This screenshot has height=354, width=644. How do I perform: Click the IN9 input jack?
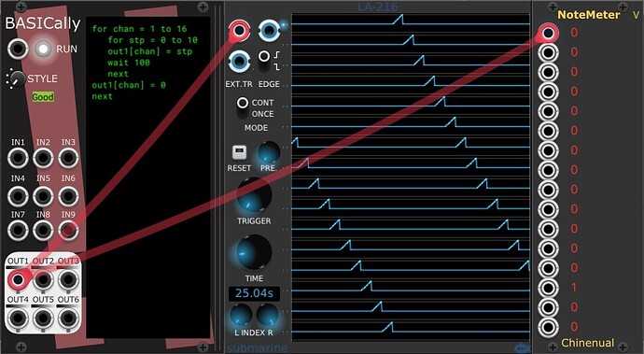[68, 231]
